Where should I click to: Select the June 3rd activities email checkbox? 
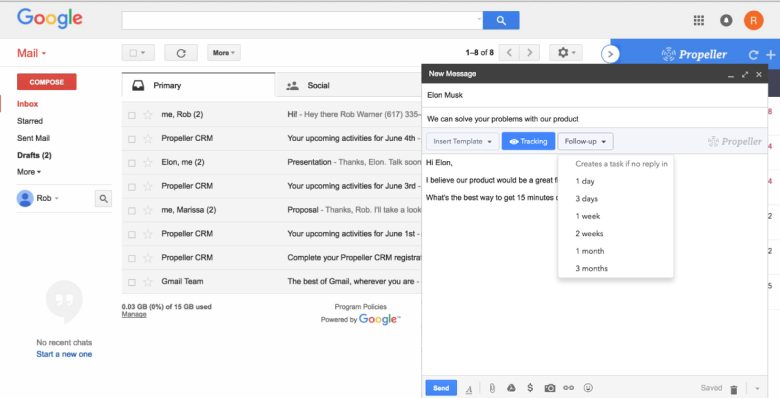(132, 187)
